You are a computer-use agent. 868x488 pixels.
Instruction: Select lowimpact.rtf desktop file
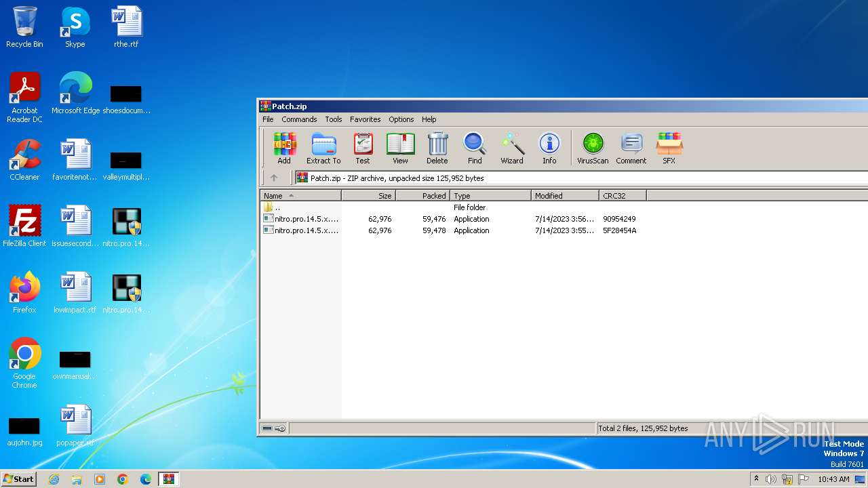point(75,293)
